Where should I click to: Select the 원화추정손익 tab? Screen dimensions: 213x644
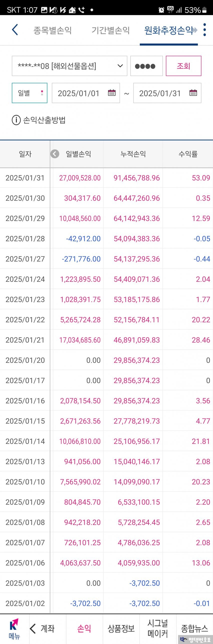pyautogui.click(x=168, y=30)
